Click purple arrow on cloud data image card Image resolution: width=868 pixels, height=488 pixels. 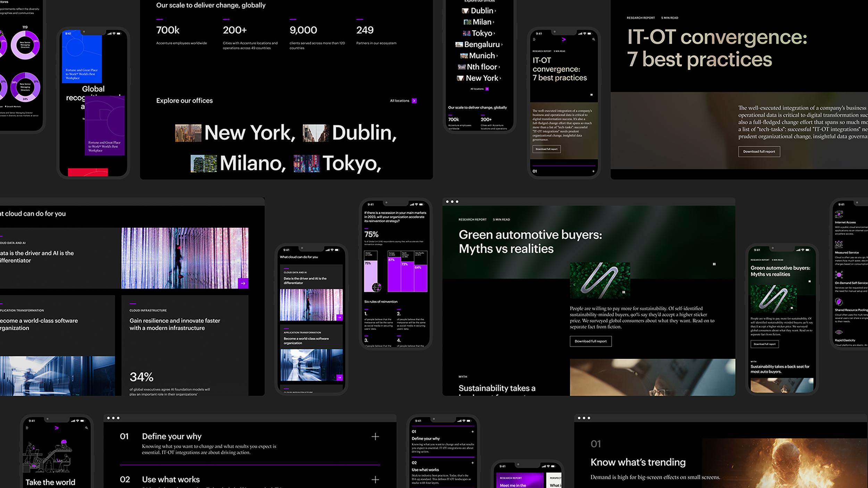click(243, 283)
